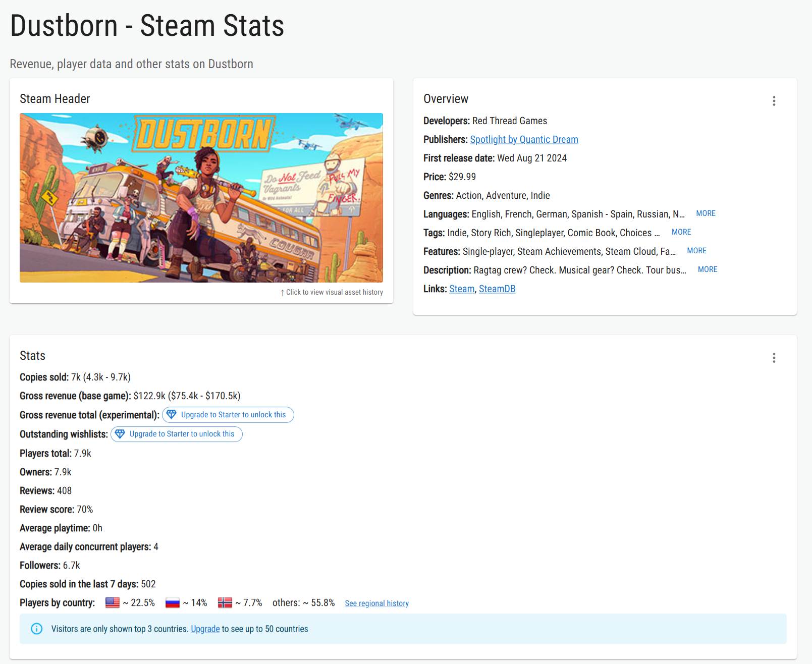Expand Languages with the MORE link
812x664 pixels.
click(706, 213)
